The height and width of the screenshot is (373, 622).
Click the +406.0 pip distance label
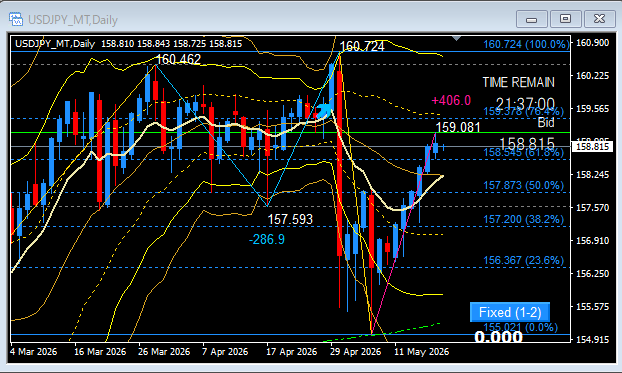click(451, 100)
